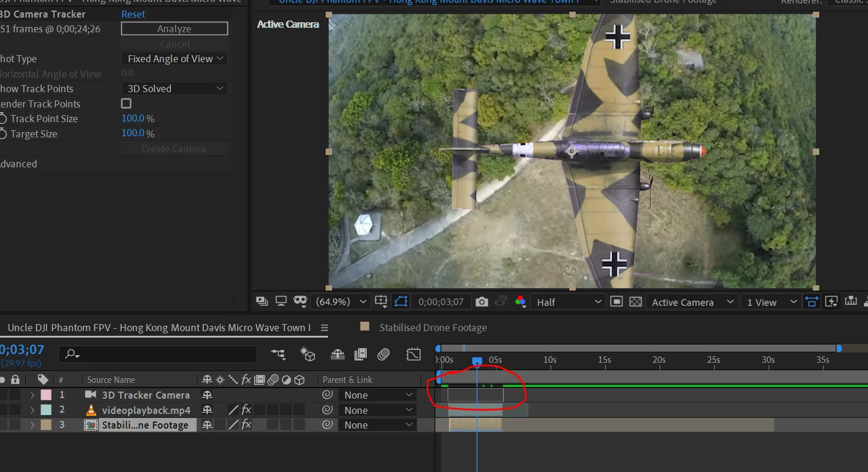Viewport: 868px width, 472px height.
Task: Click the Reset link for 3D Camera Tracker
Action: pyautogui.click(x=133, y=14)
